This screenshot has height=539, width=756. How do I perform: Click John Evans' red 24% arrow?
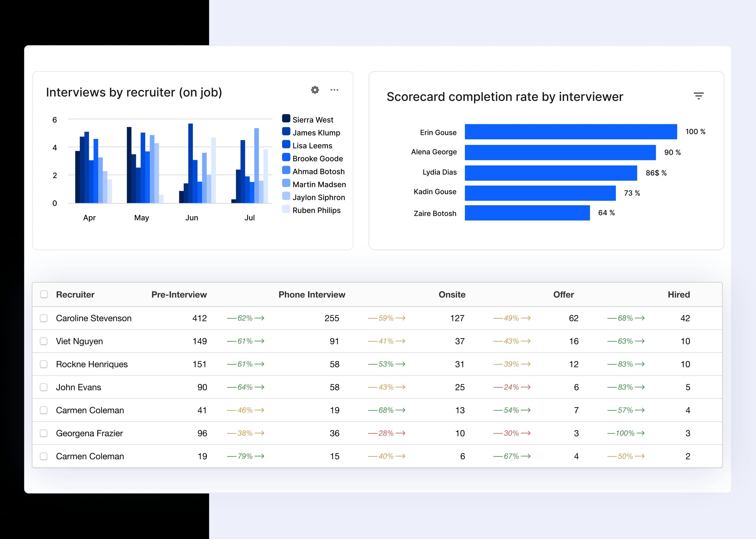[511, 387]
